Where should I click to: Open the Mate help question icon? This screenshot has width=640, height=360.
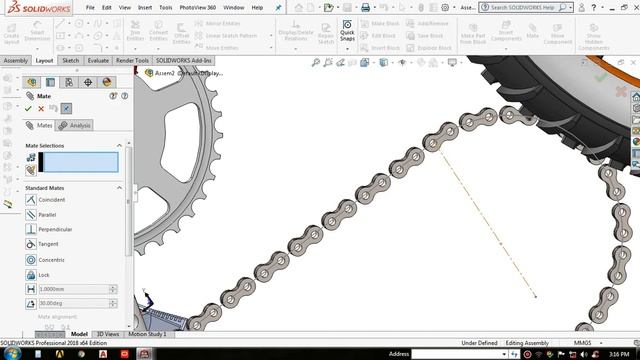pyautogui.click(x=124, y=96)
